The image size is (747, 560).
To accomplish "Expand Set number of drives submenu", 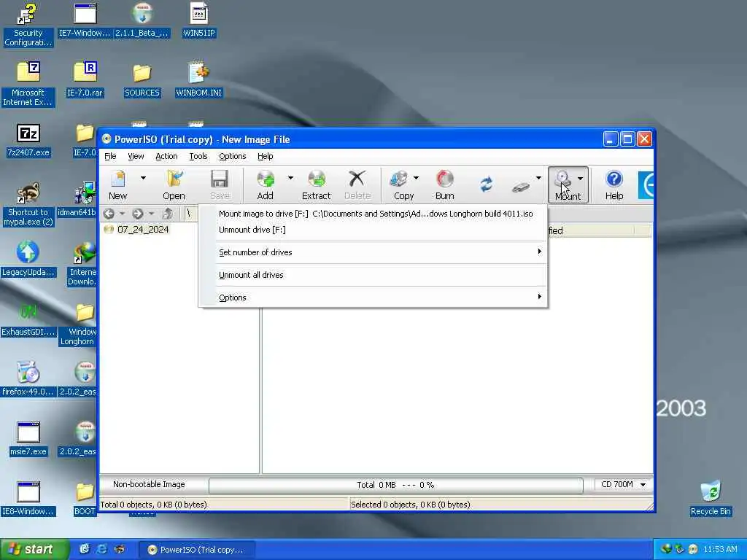I will click(x=373, y=252).
